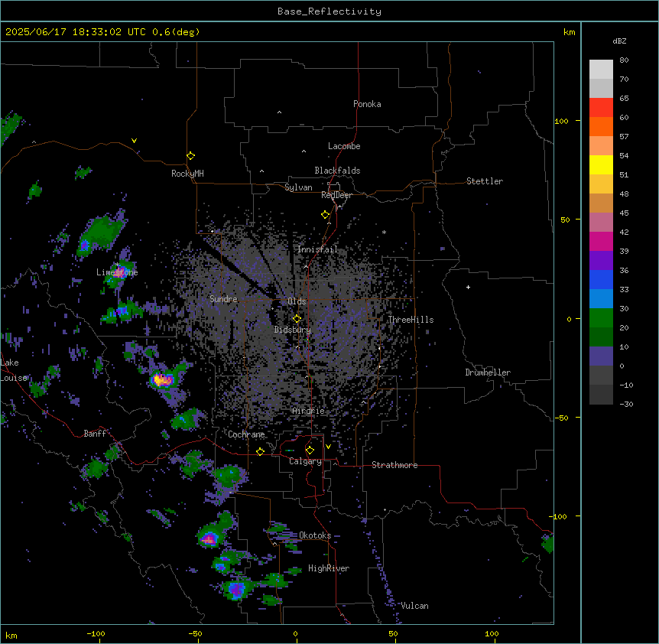659x644 pixels.
Task: Click the yellow-core storm cell southwest of Sundre
Action: point(162,380)
